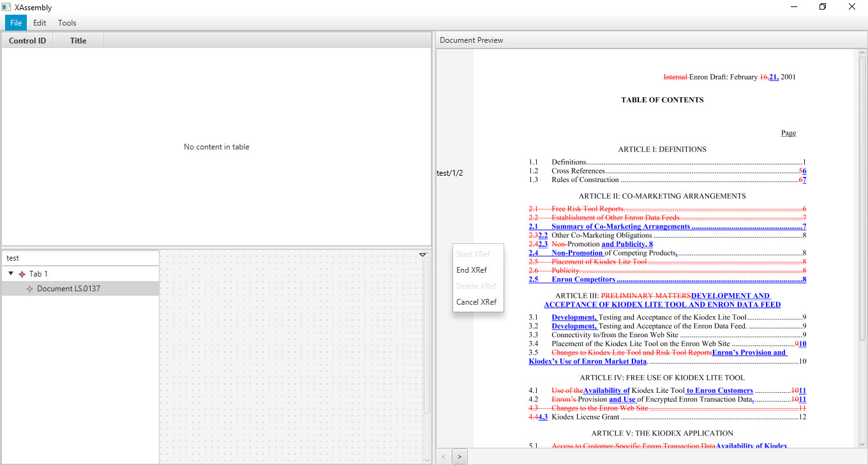Click the Document LS.0137 diamond icon

(29, 289)
